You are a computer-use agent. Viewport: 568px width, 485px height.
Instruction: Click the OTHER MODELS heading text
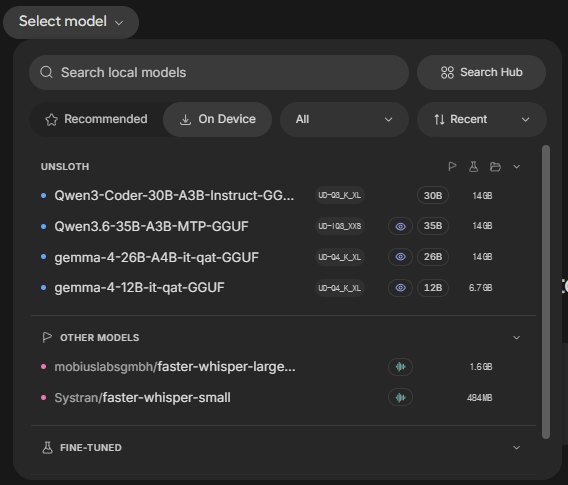[x=100, y=338]
